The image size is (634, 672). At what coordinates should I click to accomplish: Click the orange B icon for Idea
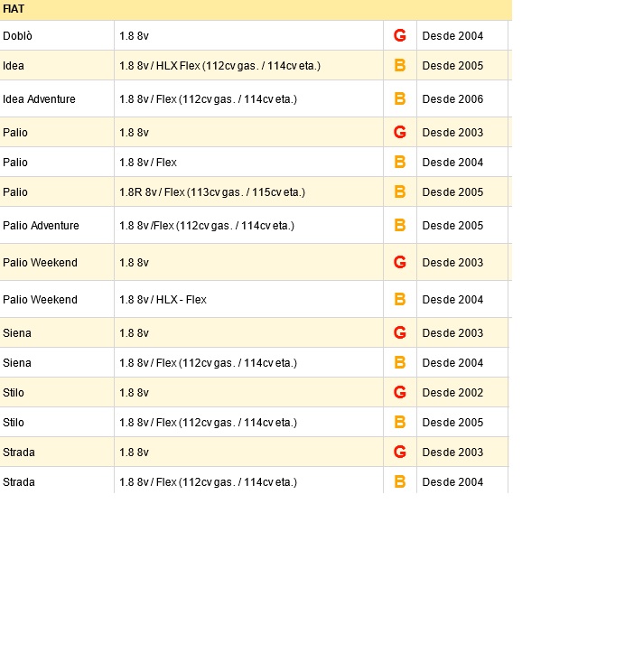400,66
